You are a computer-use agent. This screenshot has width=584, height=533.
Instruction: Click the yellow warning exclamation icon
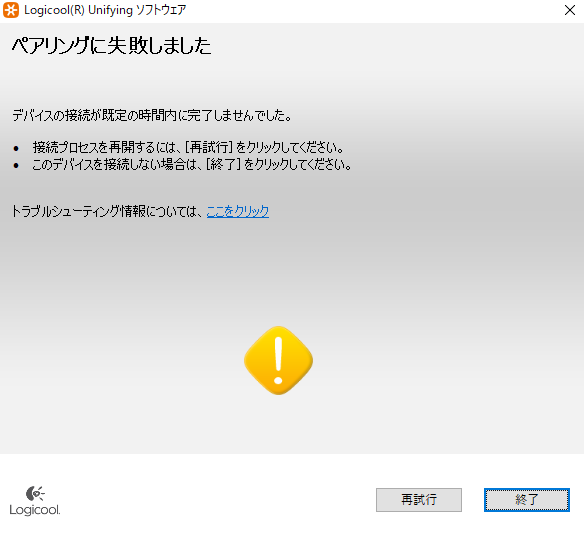click(278, 360)
